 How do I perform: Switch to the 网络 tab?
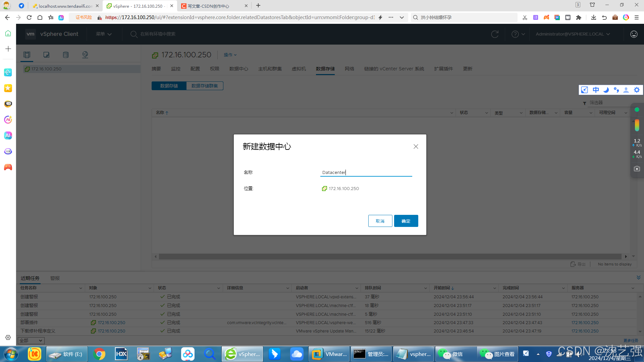pyautogui.click(x=350, y=69)
